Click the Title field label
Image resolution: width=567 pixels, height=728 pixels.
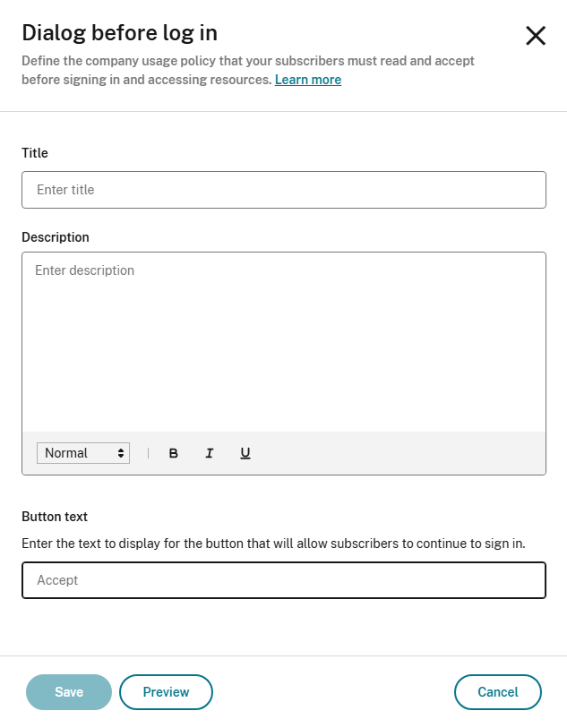[35, 153]
